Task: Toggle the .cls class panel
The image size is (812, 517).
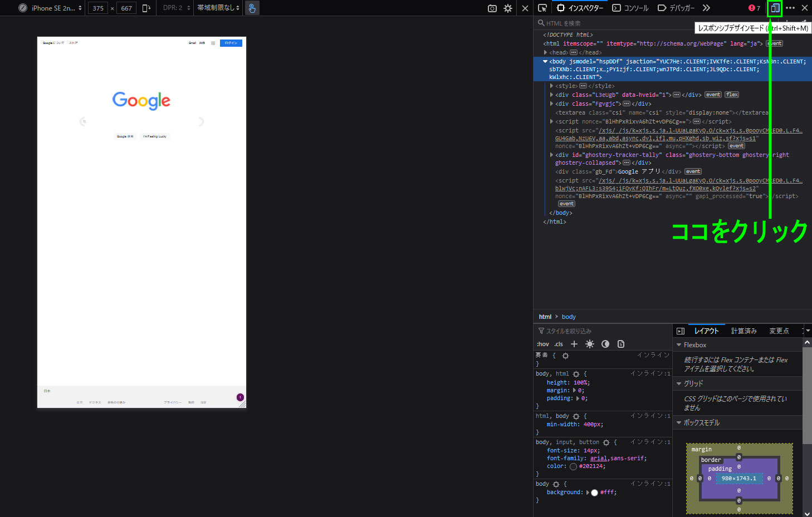Action: (x=559, y=344)
